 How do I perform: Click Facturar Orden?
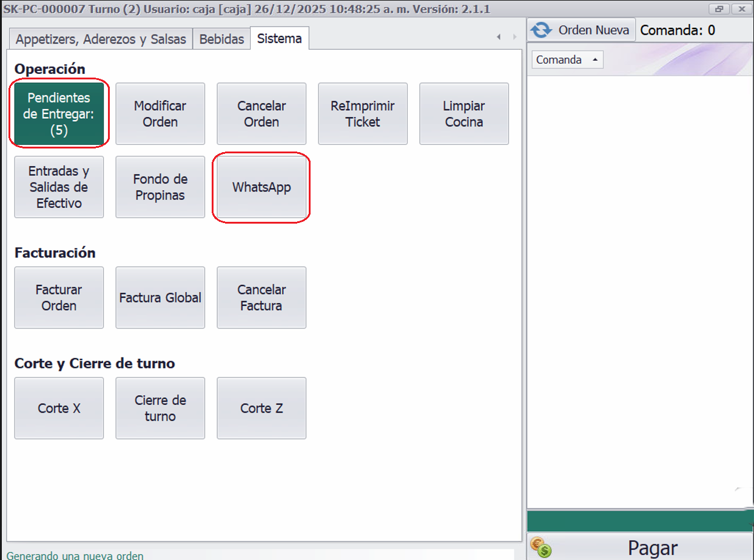(x=59, y=298)
